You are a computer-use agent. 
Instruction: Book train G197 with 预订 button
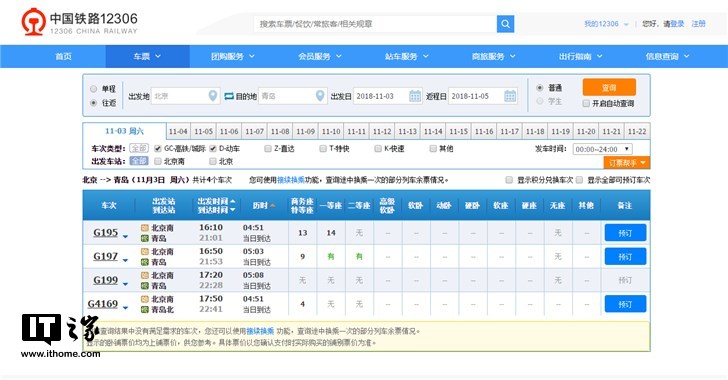[625, 256]
